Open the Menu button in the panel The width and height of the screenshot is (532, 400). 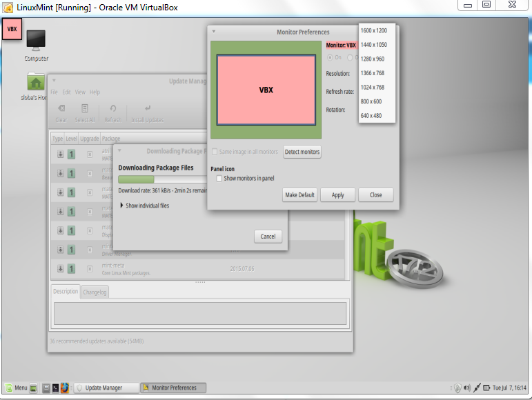coord(17,388)
